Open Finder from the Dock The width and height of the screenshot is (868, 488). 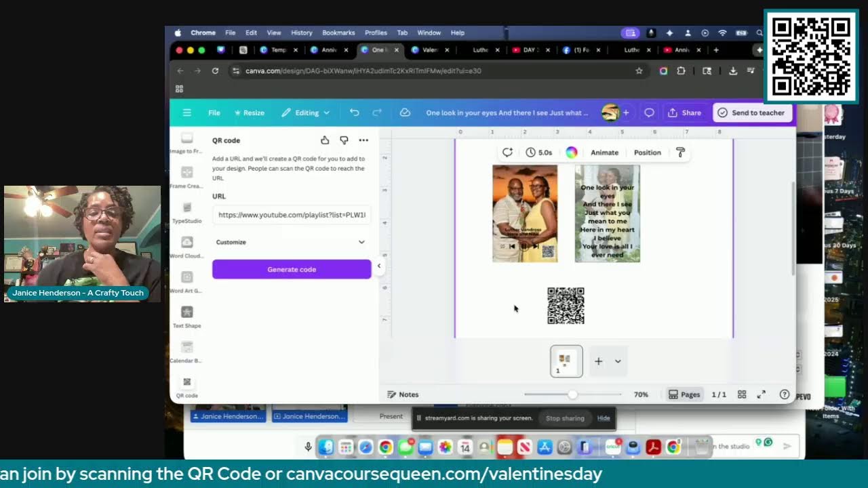[326, 447]
